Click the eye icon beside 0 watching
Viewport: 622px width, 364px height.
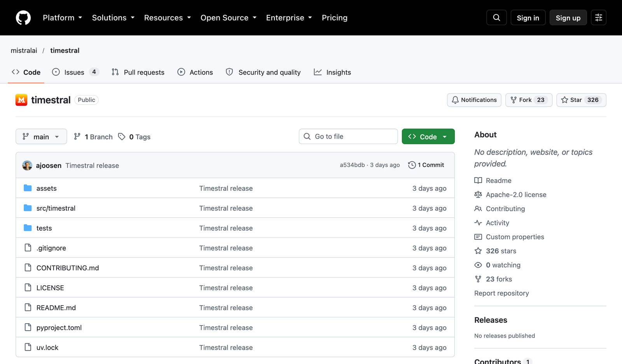(478, 265)
